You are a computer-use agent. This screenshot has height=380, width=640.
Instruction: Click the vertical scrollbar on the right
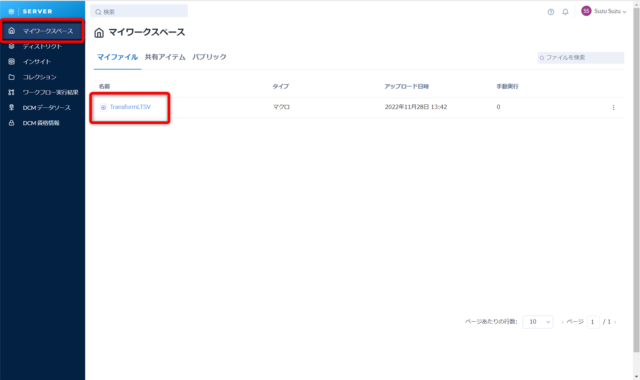tap(636, 180)
